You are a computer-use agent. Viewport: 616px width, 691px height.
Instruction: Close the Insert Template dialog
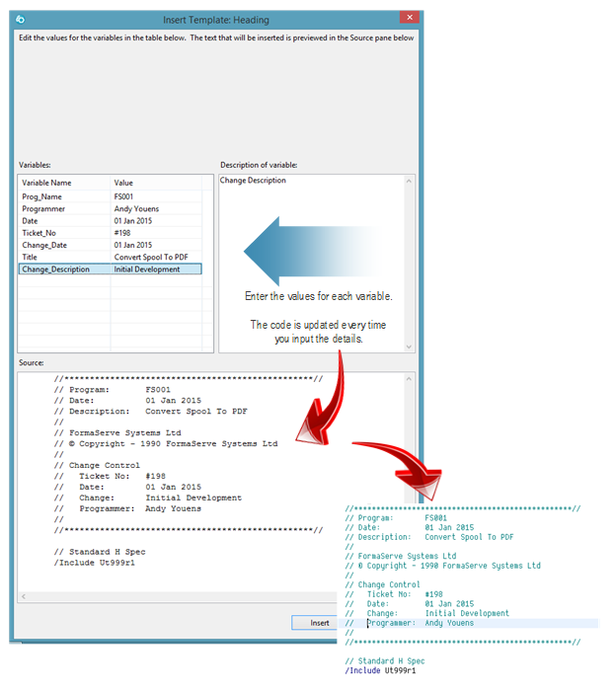(x=408, y=19)
